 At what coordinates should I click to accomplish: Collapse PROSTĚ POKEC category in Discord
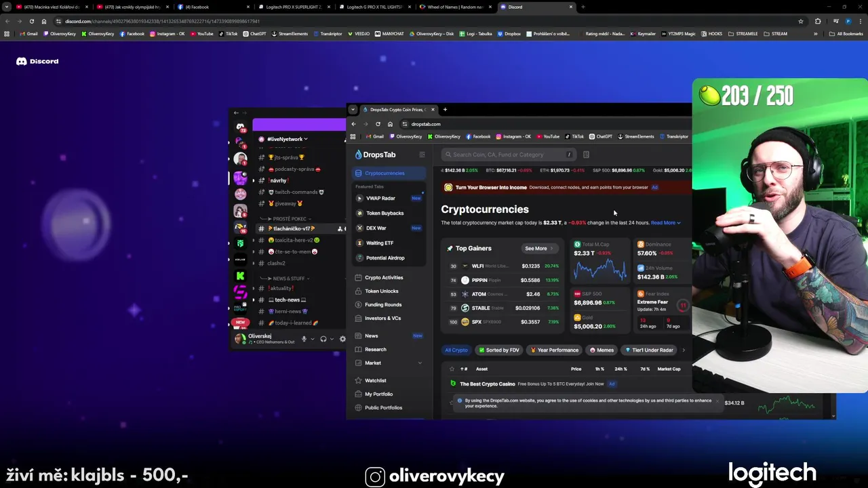288,219
